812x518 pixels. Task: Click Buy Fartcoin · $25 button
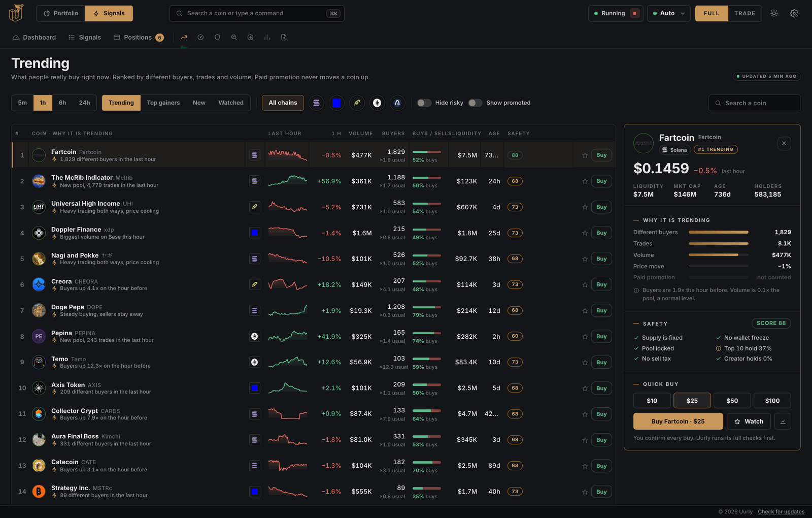pyautogui.click(x=678, y=422)
